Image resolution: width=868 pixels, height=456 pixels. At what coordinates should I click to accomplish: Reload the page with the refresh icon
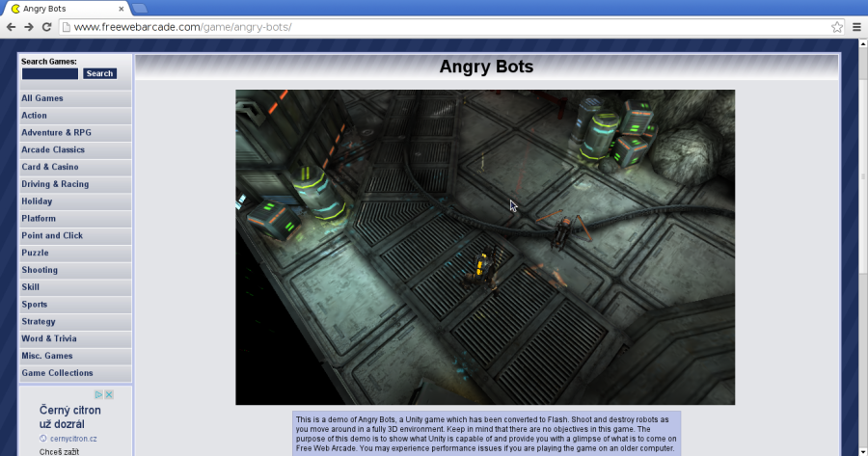tap(47, 27)
